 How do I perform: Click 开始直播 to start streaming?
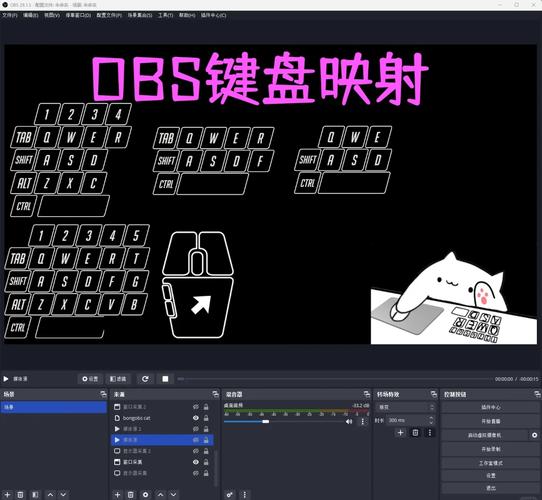coord(491,421)
